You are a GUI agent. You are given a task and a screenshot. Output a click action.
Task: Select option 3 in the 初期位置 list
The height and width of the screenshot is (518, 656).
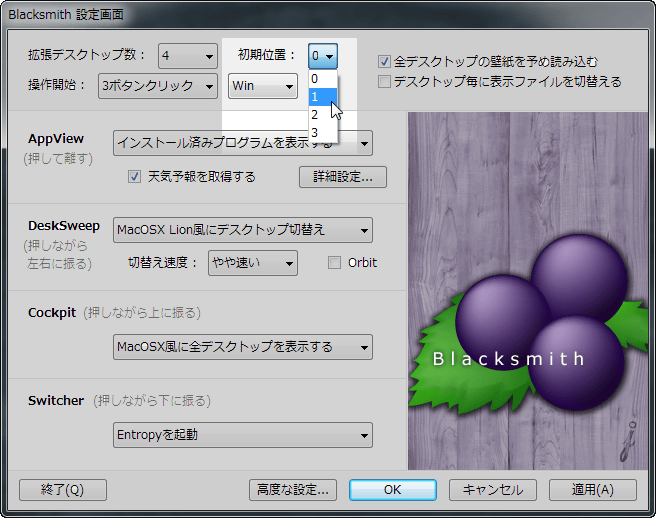[323, 132]
